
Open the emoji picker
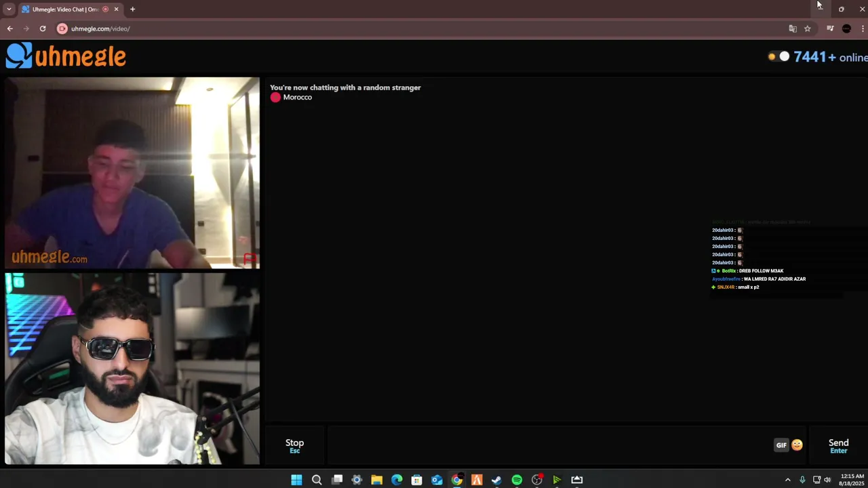tap(797, 445)
